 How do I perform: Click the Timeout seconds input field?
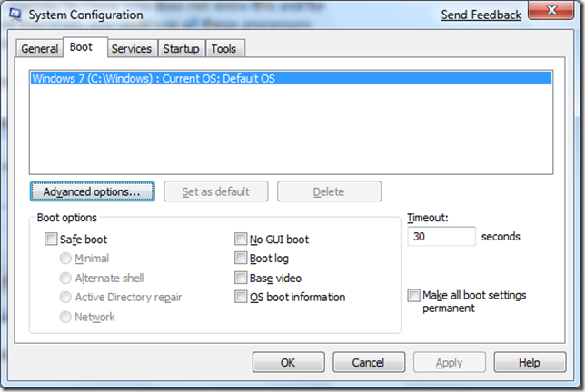pyautogui.click(x=441, y=237)
